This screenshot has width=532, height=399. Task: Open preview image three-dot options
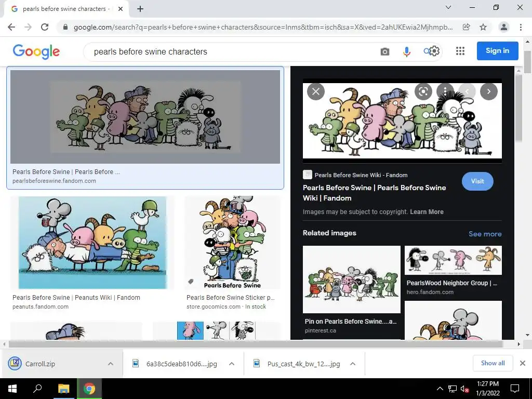445,91
